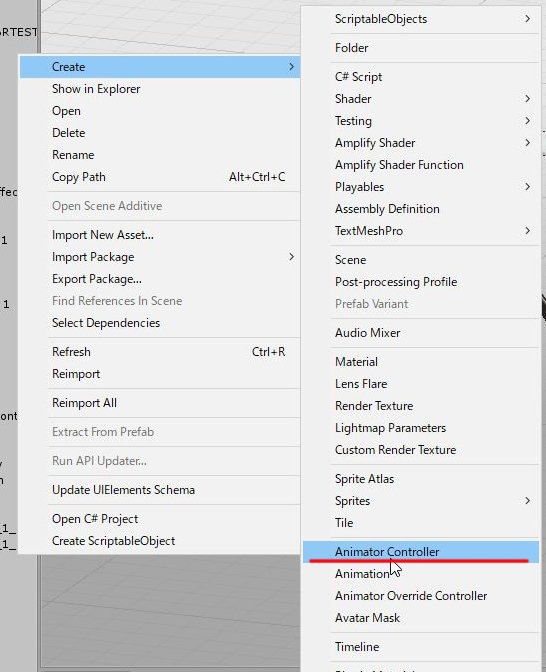
Task: Select Open in context menu
Action: click(x=160, y=111)
